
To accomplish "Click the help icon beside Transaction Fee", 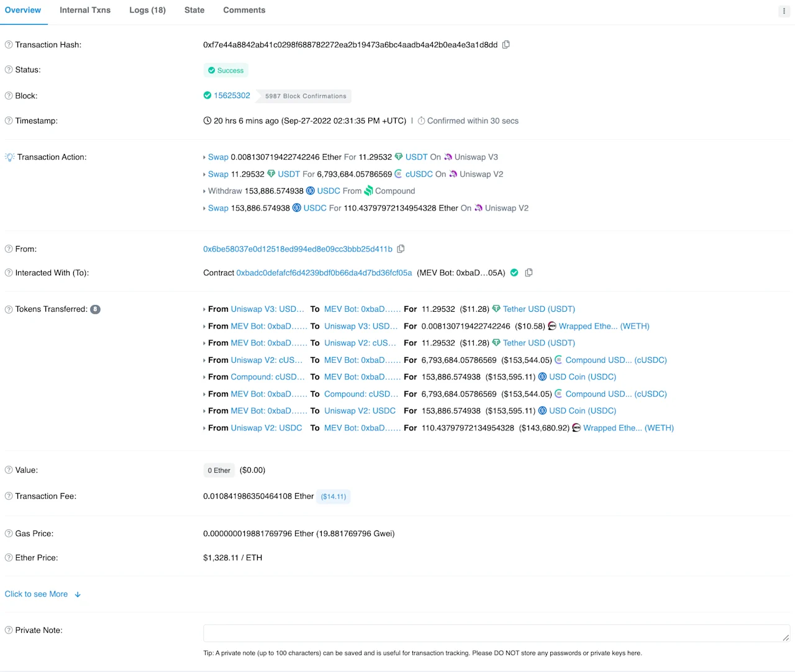I will 9,496.
